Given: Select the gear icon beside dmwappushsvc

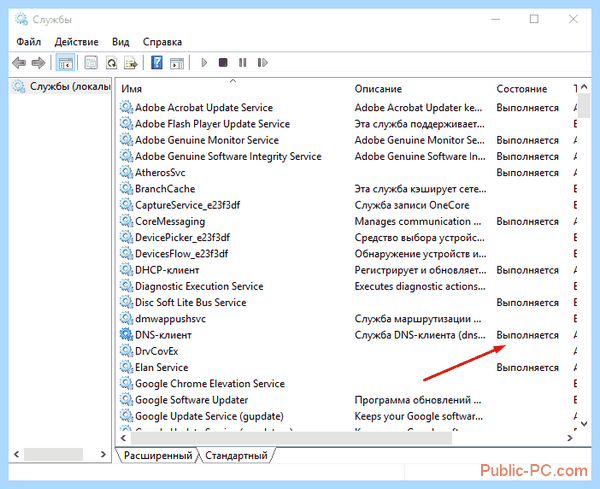Looking at the screenshot, I should pyautogui.click(x=126, y=319).
